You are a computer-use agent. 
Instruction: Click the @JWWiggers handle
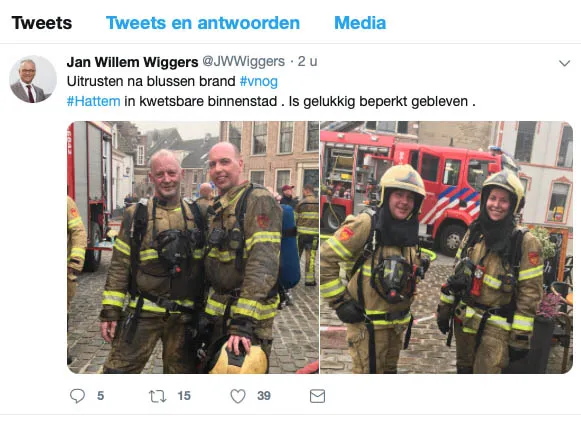pos(243,61)
